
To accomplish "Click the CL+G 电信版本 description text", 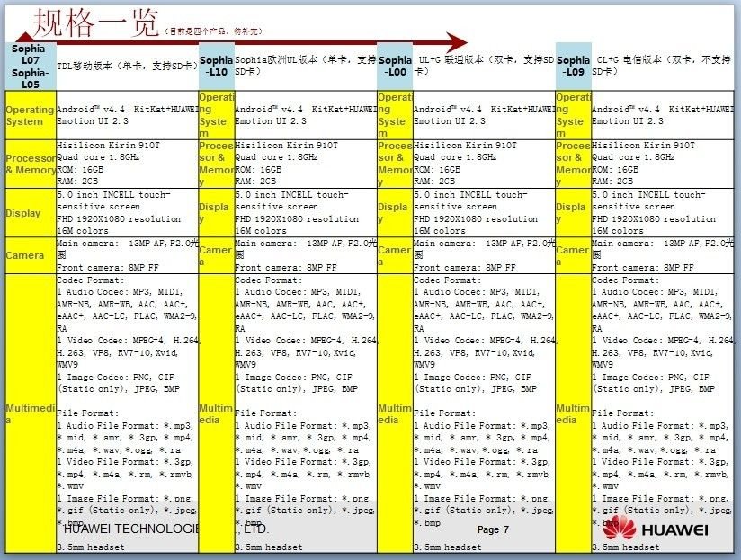I will (x=662, y=66).
